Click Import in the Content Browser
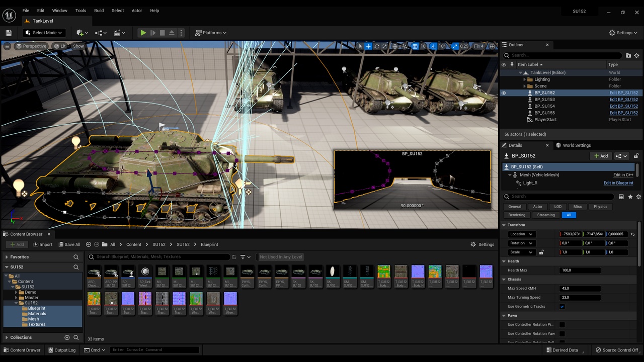The height and width of the screenshot is (362, 644). click(x=42, y=244)
